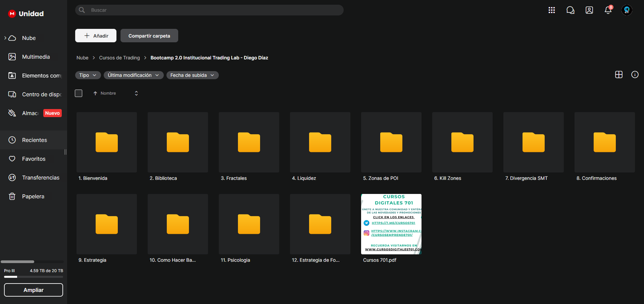Open the Tipo filter dropdown
644x304 pixels.
88,75
